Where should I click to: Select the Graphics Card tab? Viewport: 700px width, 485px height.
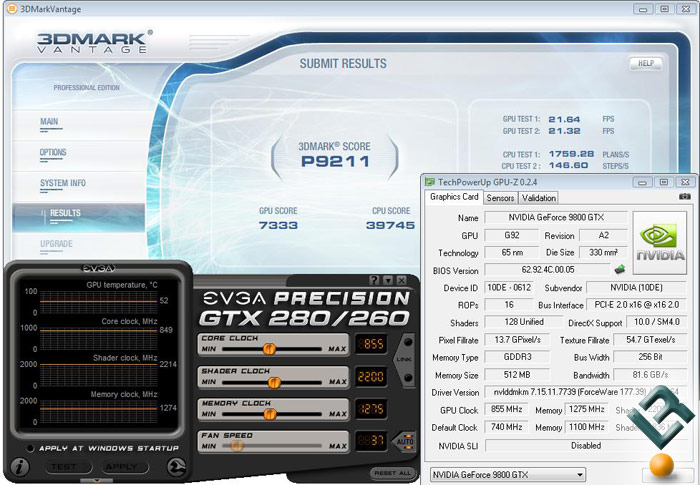coord(454,197)
